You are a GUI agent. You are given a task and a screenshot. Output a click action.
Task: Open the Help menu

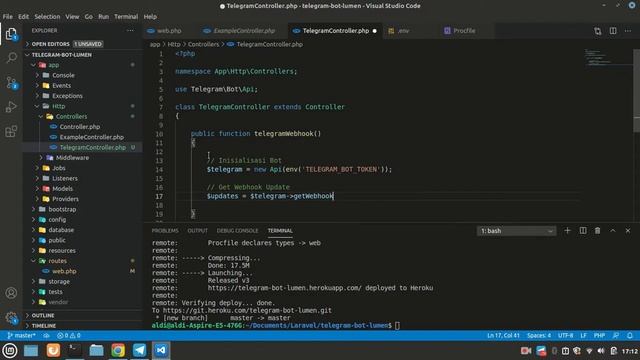[150, 17]
